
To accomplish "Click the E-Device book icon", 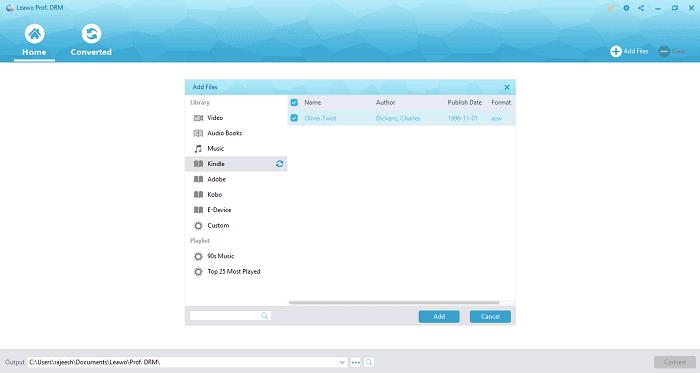I will tap(198, 210).
